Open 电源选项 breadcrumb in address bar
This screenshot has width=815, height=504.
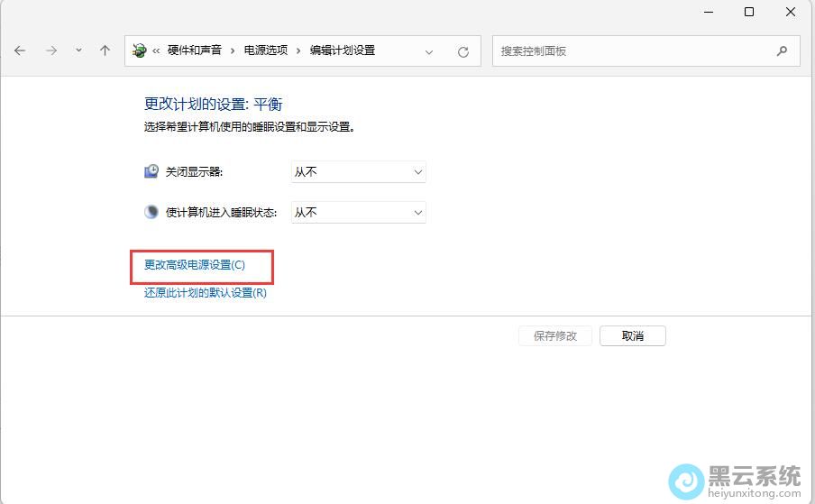click(x=265, y=51)
